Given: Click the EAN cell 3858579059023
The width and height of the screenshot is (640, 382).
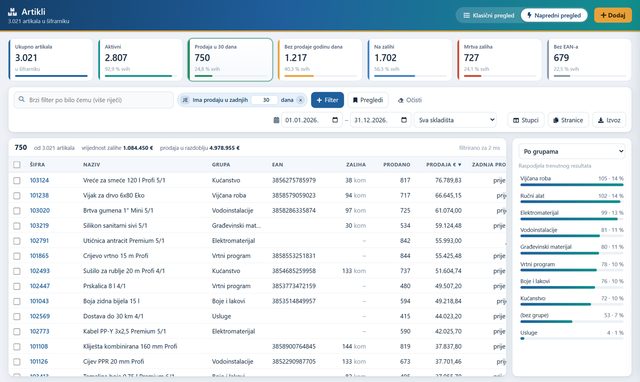Looking at the screenshot, I should (294, 195).
